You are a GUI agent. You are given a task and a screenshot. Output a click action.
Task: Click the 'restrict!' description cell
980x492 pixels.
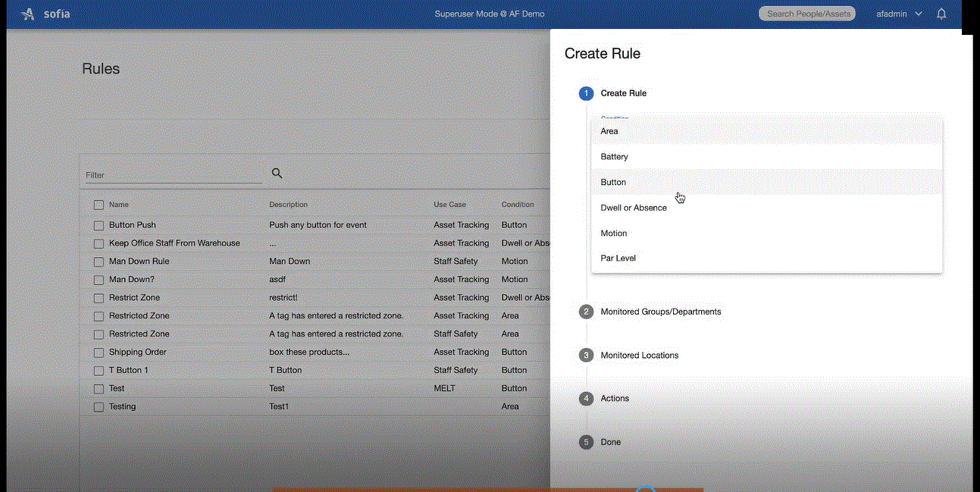coord(283,298)
